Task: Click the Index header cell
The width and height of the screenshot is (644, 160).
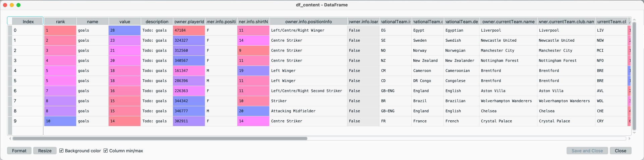Action: [x=28, y=22]
